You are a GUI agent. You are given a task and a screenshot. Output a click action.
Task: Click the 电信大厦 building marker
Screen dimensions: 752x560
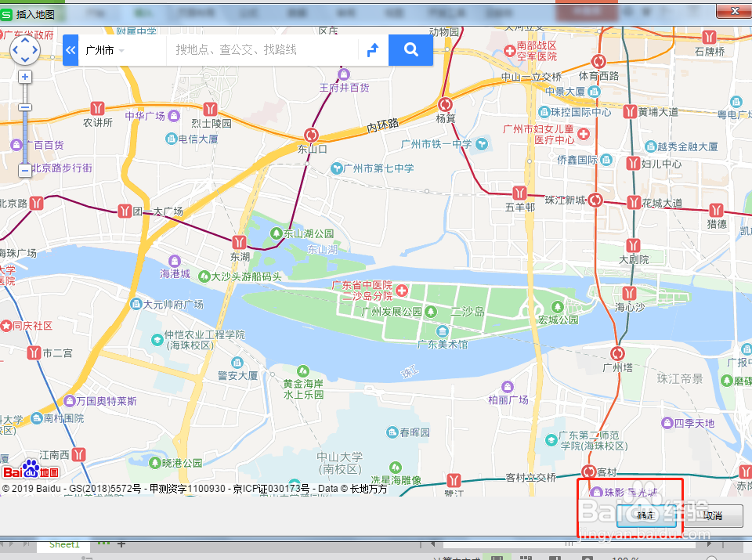click(172, 139)
